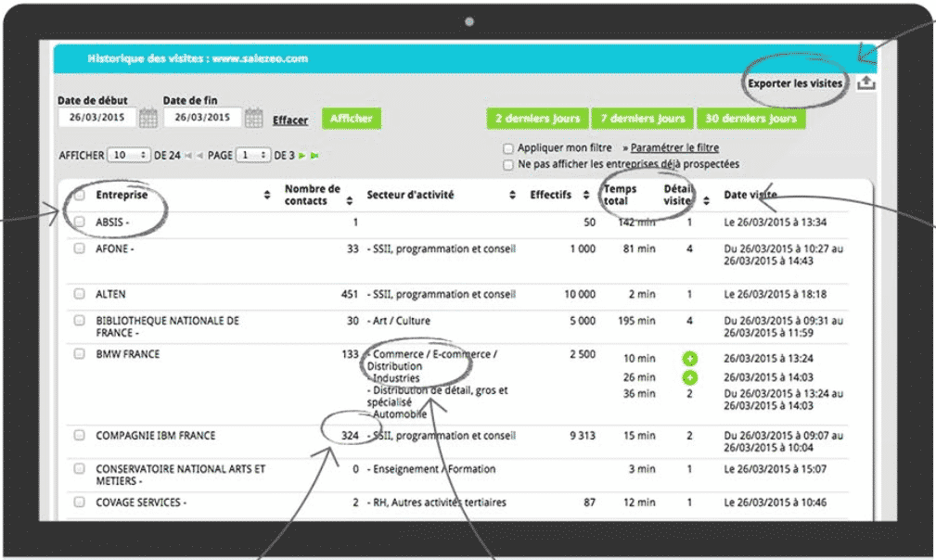Click the Date de fin field
936x560 pixels.
click(x=202, y=118)
